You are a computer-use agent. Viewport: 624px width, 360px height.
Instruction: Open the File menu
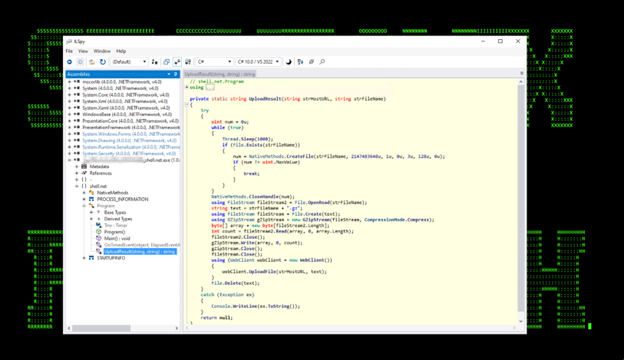(69, 51)
